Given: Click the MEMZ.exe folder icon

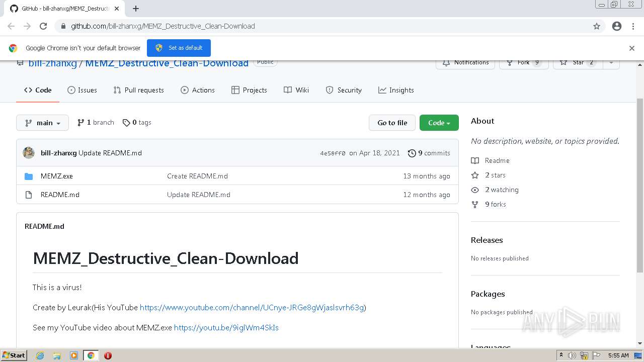Looking at the screenshot, I should coord(29,176).
